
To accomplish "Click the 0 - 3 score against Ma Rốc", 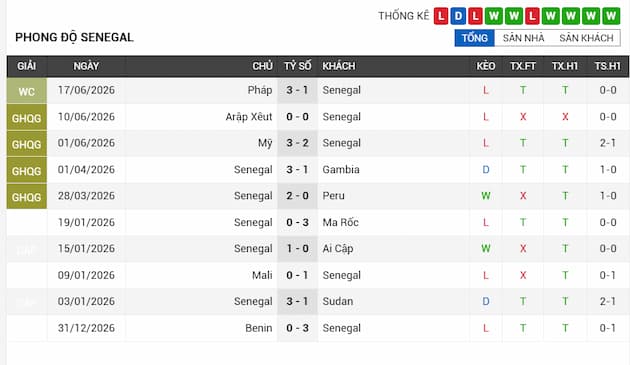I will 297,222.
